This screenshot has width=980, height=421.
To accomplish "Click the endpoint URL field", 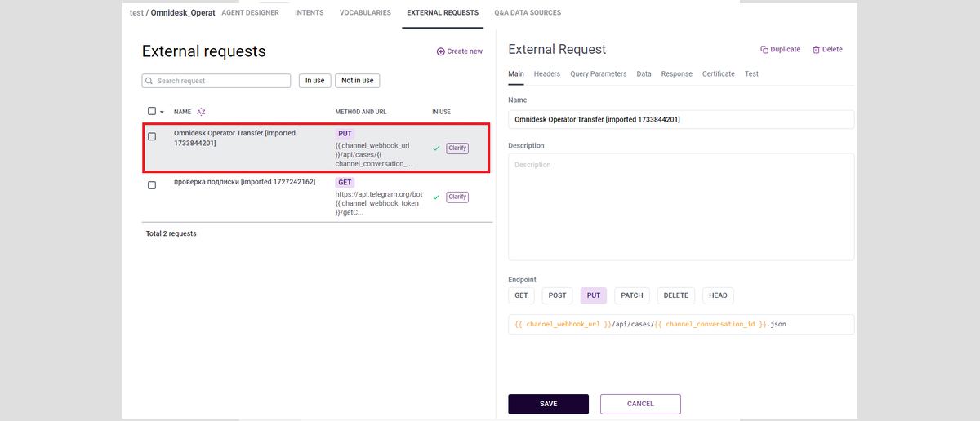I will [x=680, y=324].
